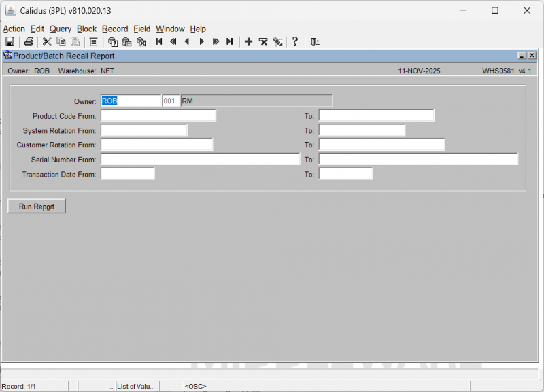Select the Serial Number To field
Viewport: 544px width, 392px height.
pos(418,159)
